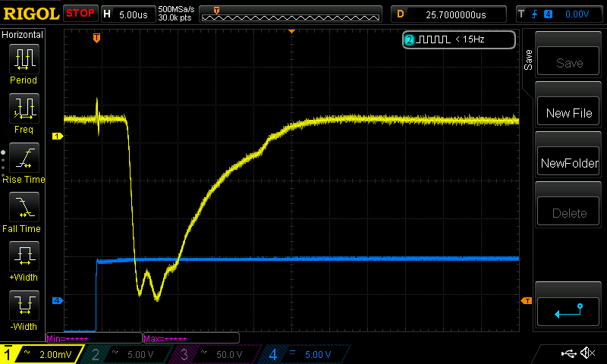Click the RIGOL logo

coord(31,14)
